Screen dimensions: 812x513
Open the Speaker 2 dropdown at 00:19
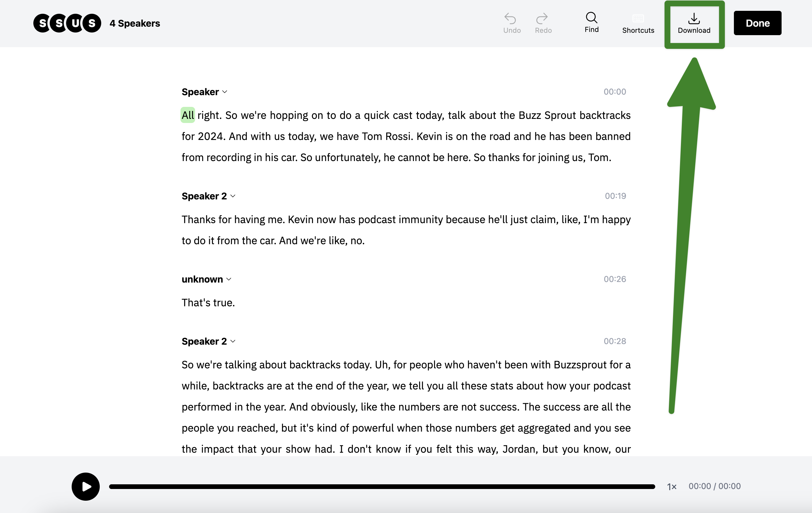tap(208, 196)
